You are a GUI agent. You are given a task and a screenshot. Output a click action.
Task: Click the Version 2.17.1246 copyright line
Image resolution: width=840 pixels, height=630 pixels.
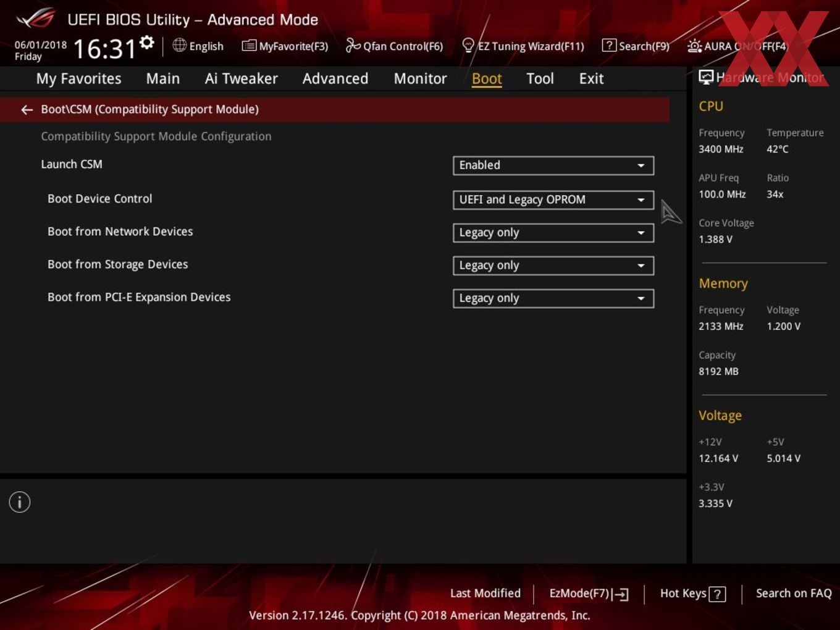[x=419, y=616]
